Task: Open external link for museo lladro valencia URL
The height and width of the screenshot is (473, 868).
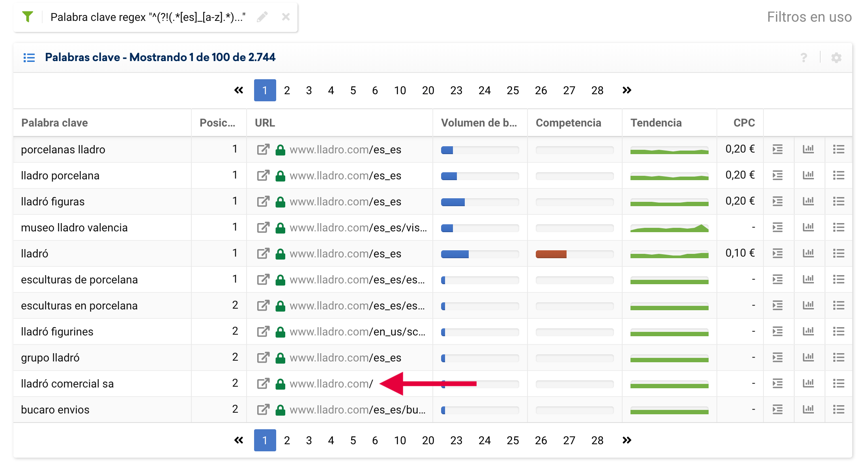Action: click(x=263, y=227)
